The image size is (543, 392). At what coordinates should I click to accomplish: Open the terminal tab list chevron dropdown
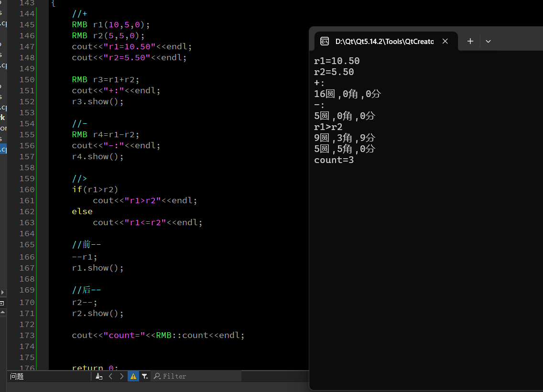(488, 42)
